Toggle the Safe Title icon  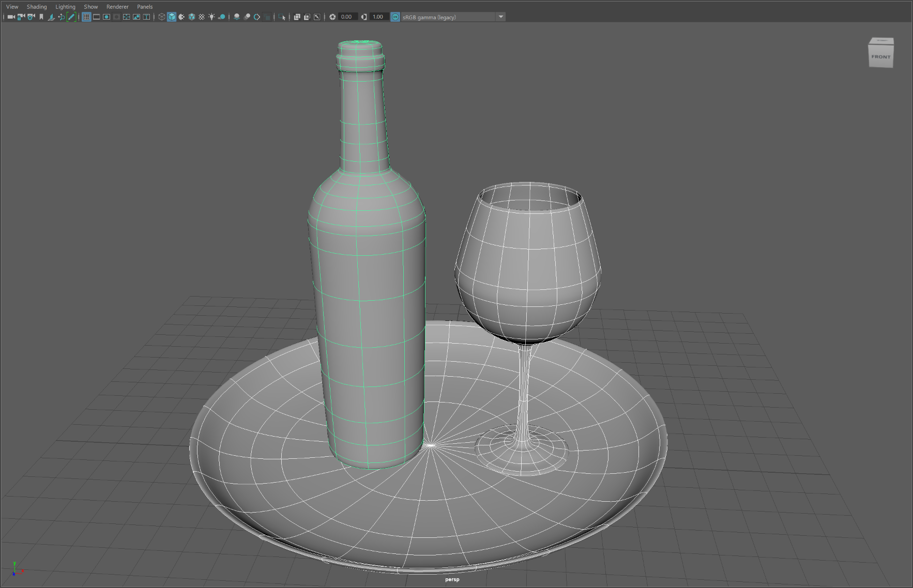pyautogui.click(x=147, y=17)
